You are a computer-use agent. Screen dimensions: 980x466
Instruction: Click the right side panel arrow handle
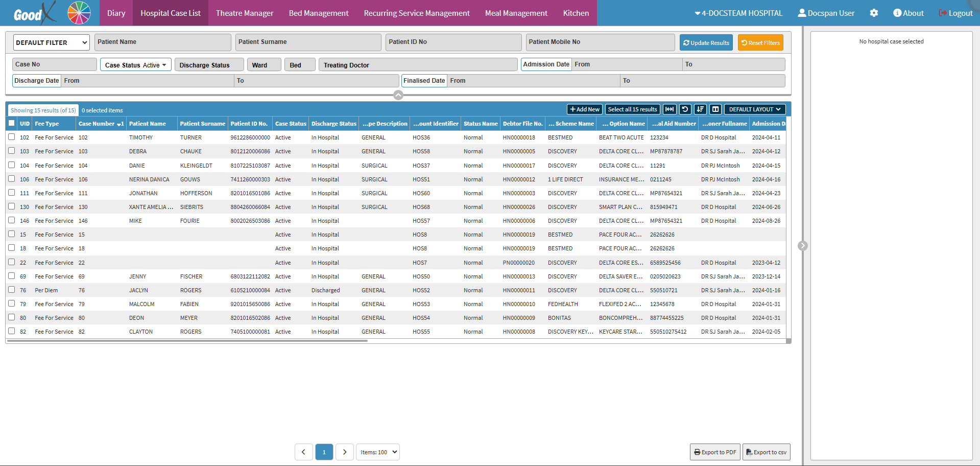802,246
